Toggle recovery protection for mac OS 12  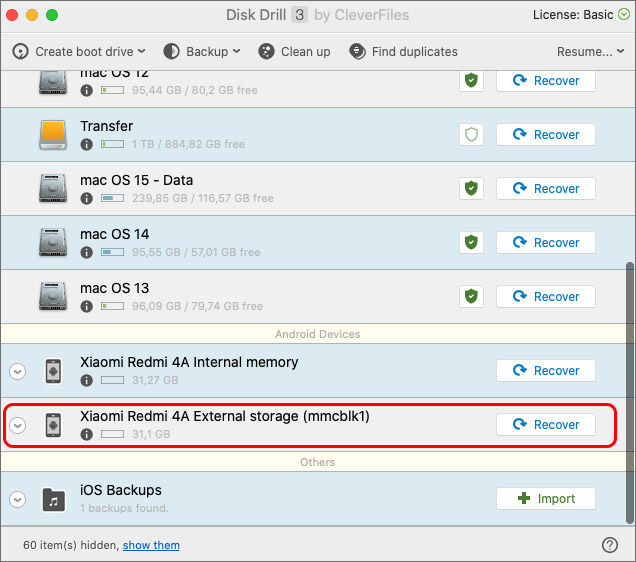(x=471, y=80)
